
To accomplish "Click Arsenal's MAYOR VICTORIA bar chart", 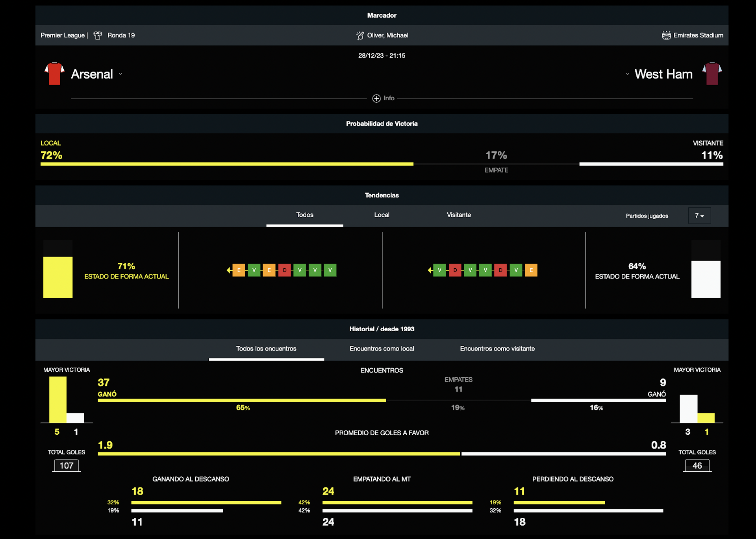I will (x=67, y=400).
